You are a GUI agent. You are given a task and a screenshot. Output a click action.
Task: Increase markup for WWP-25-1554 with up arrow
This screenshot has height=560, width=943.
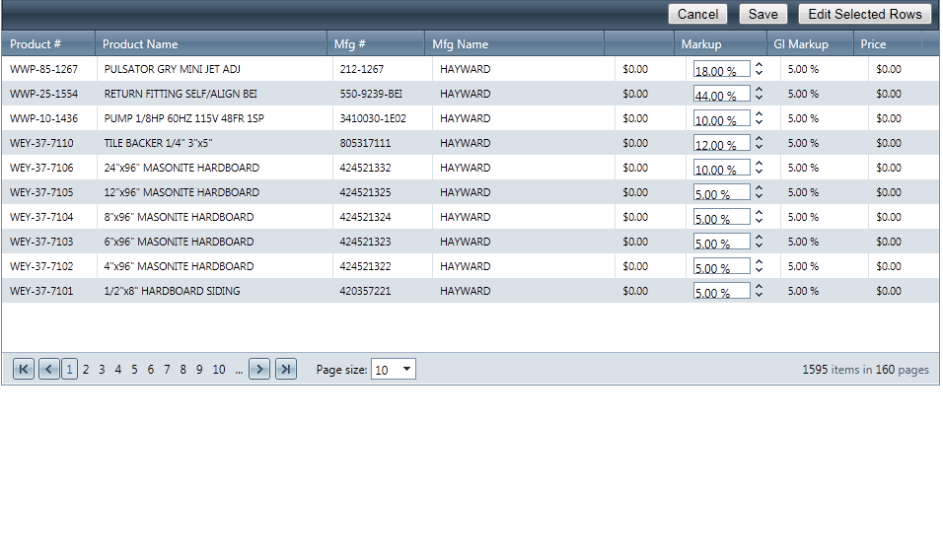759,90
